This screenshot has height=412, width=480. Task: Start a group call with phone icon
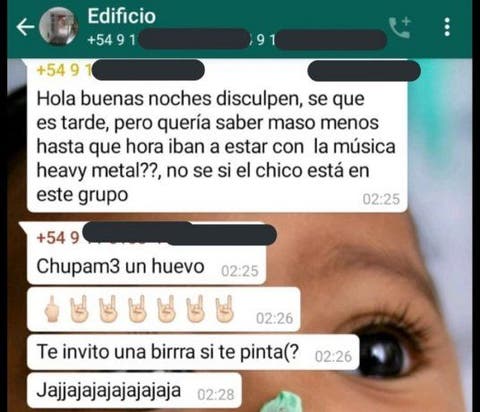pyautogui.click(x=400, y=27)
